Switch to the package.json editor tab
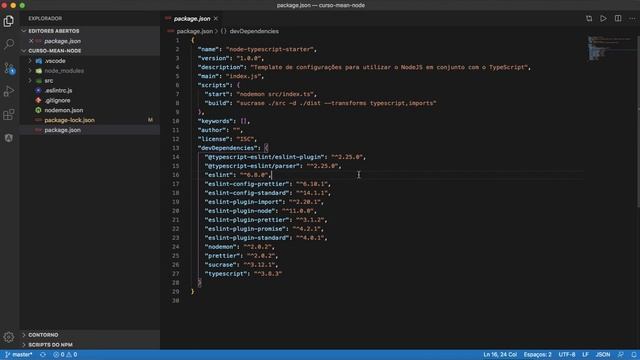 click(x=192, y=19)
